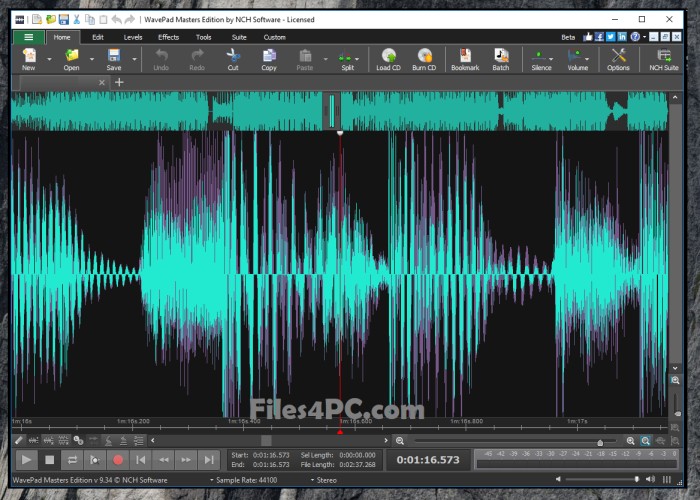Expand the Silence dropdown arrow
Screen dimensions: 700x500
pyautogui.click(x=551, y=59)
